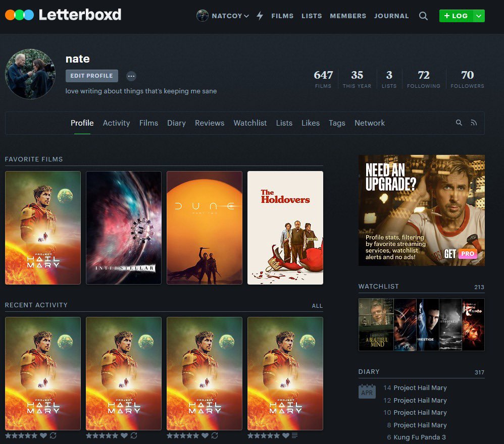
Task: Search within profile using the small magnifier
Action: 459,123
